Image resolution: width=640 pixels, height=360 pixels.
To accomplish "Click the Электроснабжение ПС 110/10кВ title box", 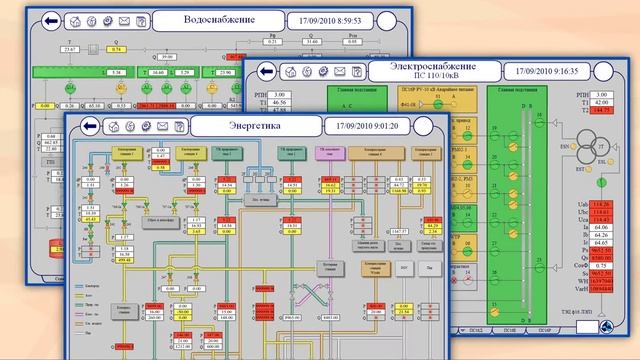I will [x=435, y=71].
